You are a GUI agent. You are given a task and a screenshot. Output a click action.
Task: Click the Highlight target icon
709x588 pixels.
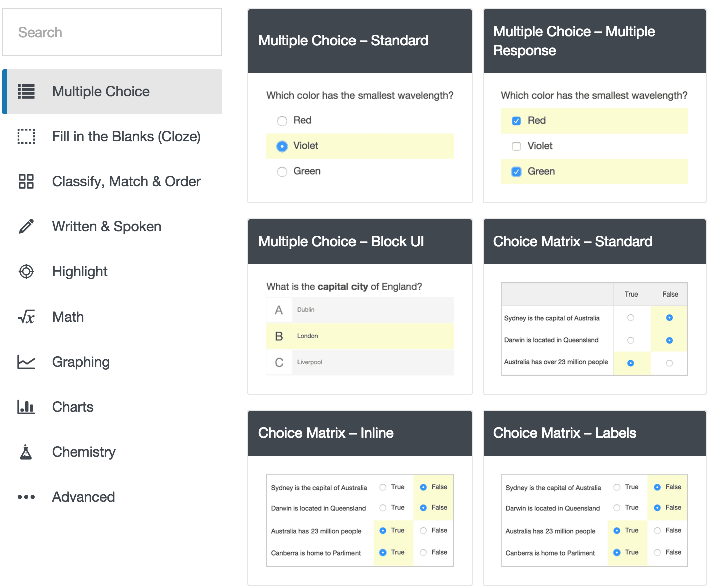[x=26, y=271]
